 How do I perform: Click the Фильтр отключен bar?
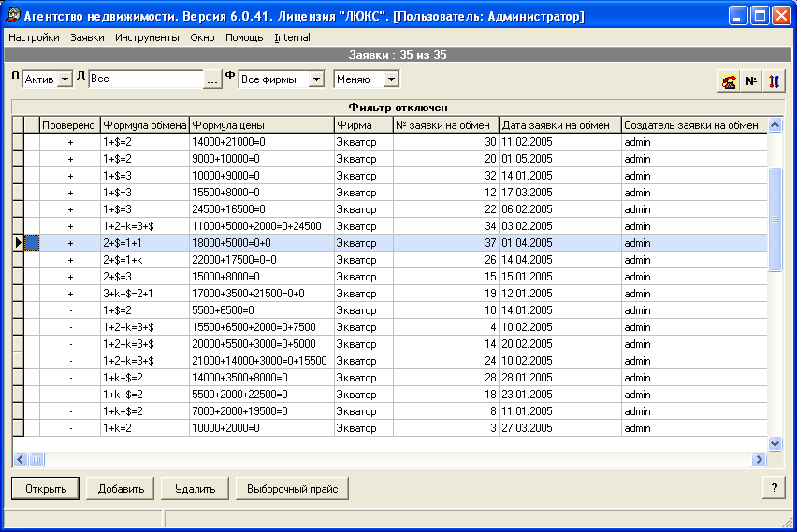[x=398, y=108]
